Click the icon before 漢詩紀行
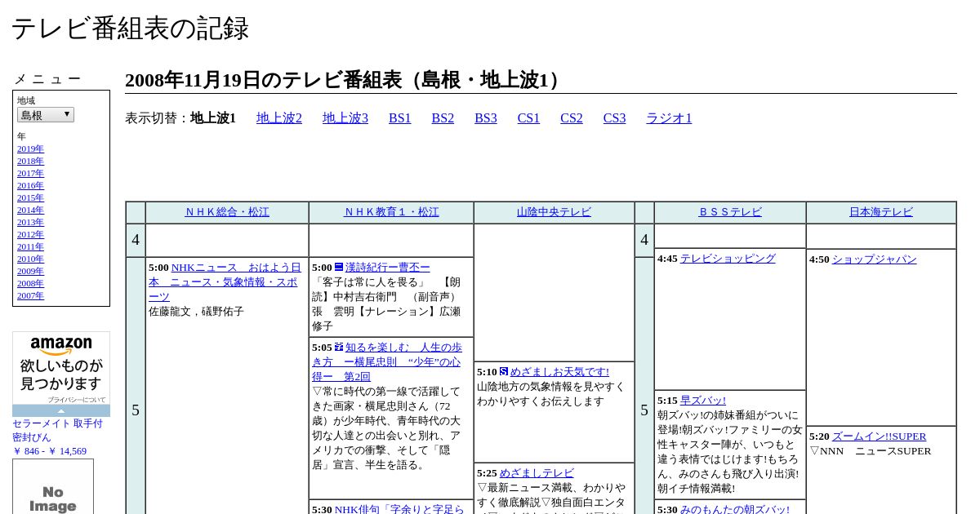980x514 pixels. tap(339, 267)
